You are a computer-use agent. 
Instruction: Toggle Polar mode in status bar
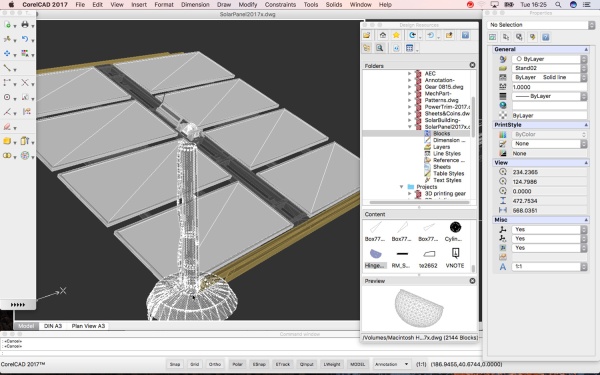pyautogui.click(x=238, y=364)
